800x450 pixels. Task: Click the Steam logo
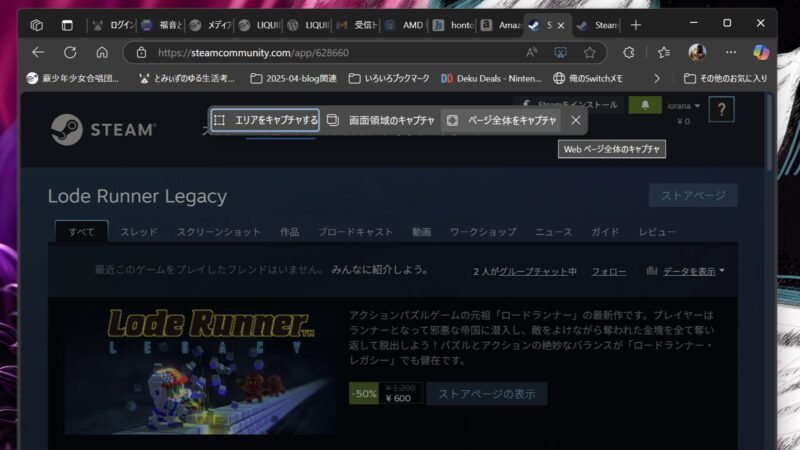coord(103,130)
